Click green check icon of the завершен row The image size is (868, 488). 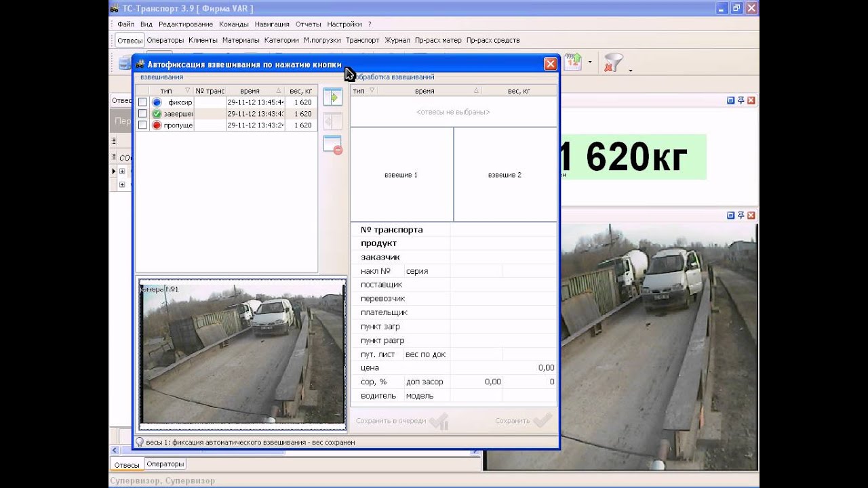157,114
